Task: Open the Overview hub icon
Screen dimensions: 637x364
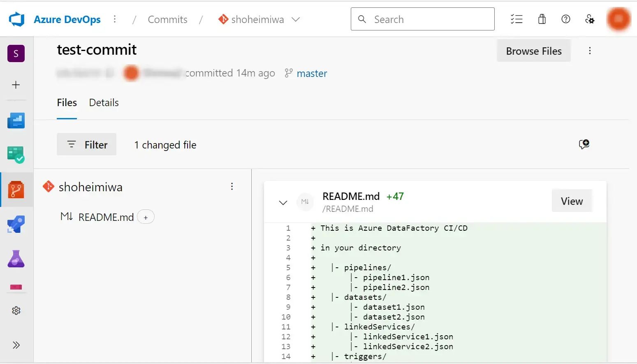Action: [16, 121]
